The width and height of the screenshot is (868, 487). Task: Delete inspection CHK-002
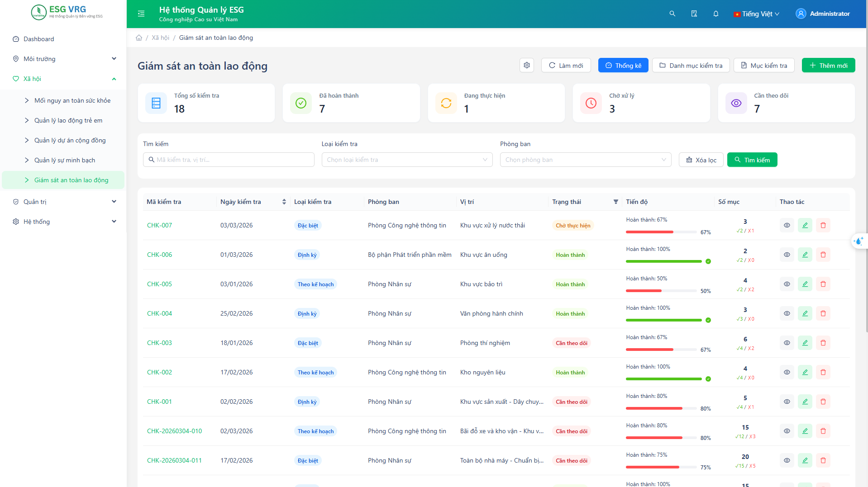823,372
